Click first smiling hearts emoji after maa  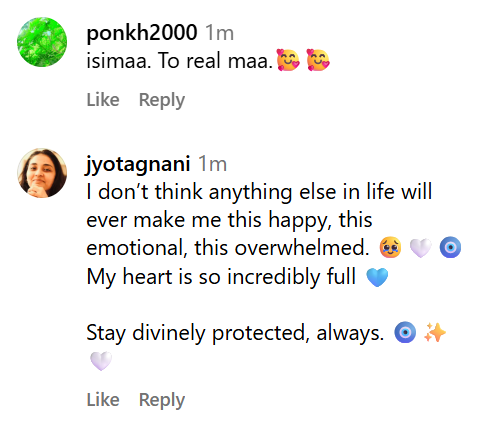288,60
